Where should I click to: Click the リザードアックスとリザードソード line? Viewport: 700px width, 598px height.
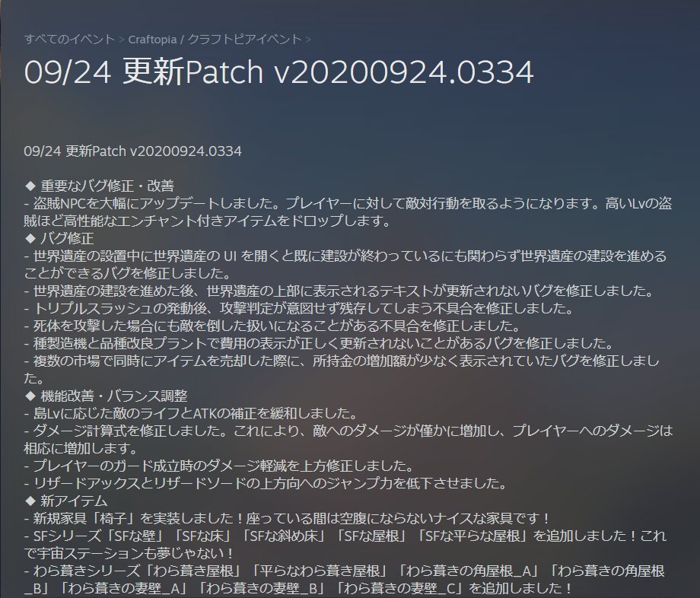coord(266,483)
